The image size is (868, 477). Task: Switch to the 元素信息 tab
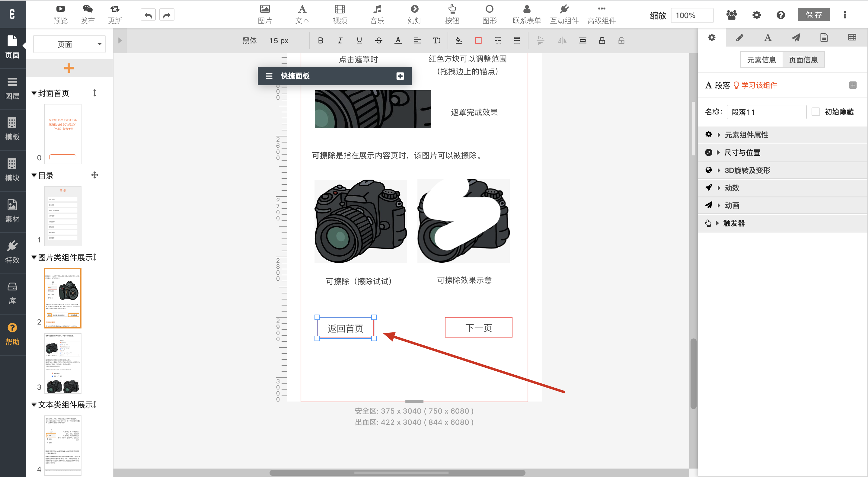point(761,60)
